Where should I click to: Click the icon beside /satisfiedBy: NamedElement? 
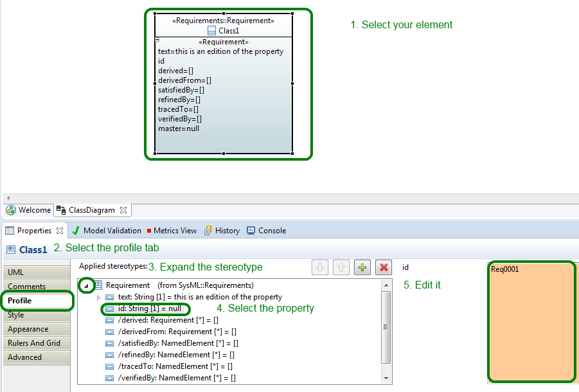tap(109, 343)
